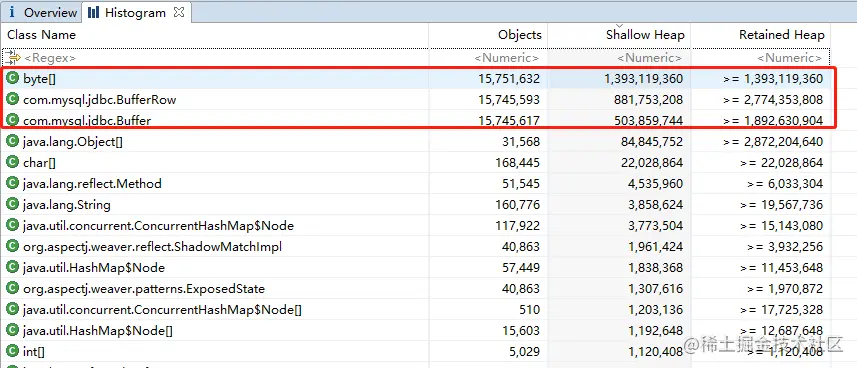Click the class icon beside ConcurrentHashMap$Node[]
Image resolution: width=857 pixels, height=368 pixels.
(13, 309)
